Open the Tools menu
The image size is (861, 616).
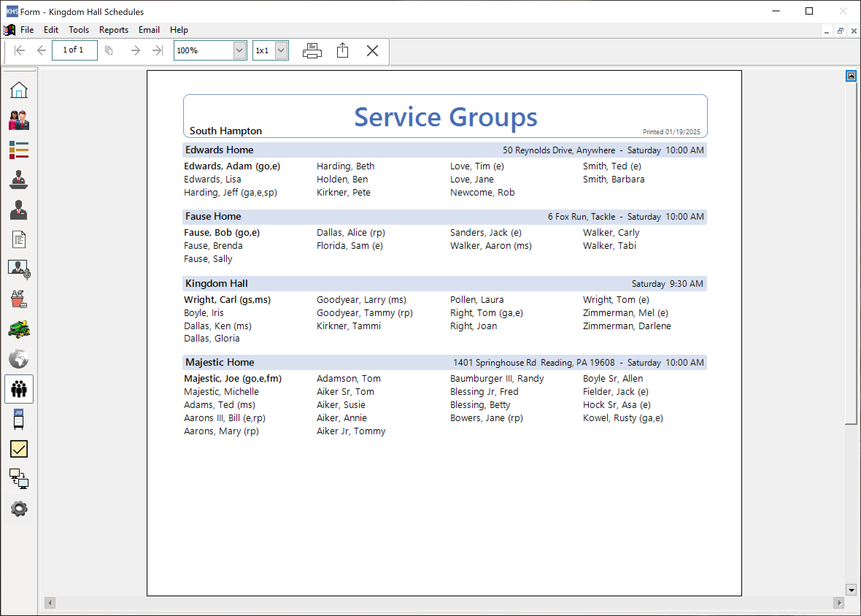(78, 30)
